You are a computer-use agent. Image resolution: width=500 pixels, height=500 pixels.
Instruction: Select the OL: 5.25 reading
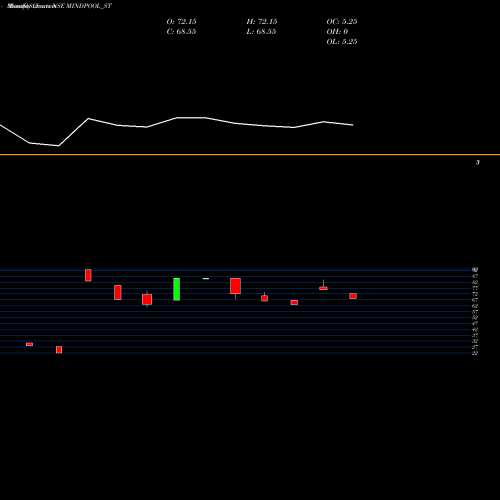pyautogui.click(x=342, y=42)
